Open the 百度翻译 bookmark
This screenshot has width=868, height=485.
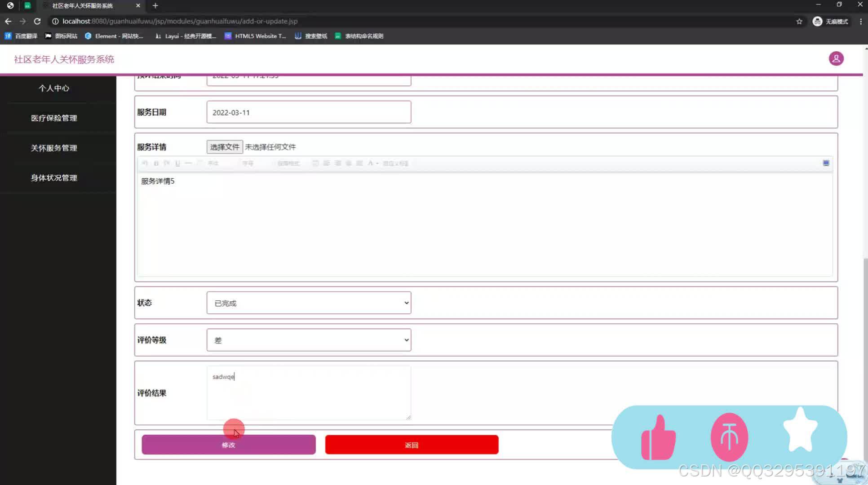tap(21, 36)
